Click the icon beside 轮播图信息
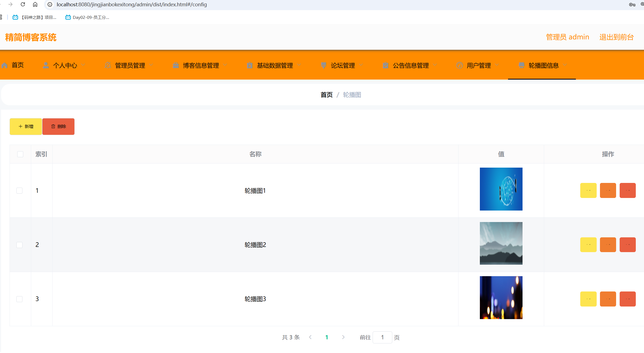 [521, 65]
